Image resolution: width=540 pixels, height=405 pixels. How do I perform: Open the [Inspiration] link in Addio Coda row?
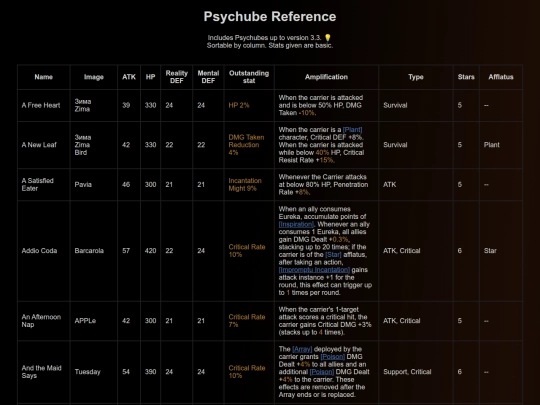(296, 224)
